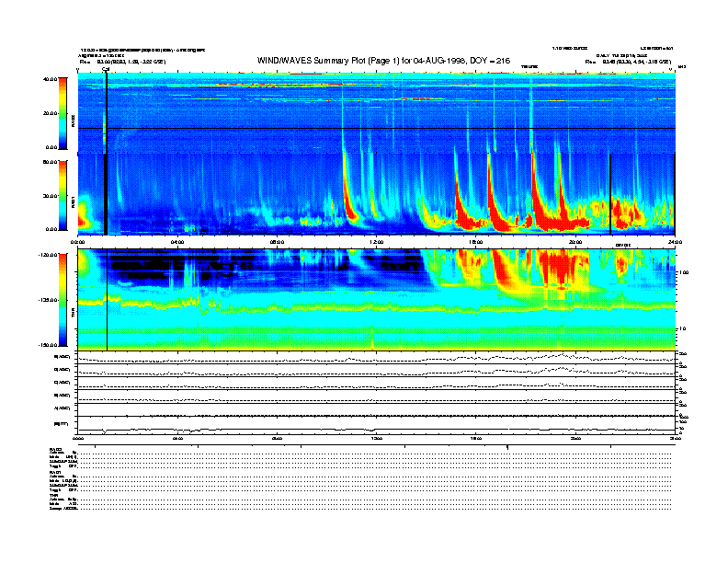This screenshot has width=728, height=563.
Task: Click the 16:00 tick under the RAD1 panel
Action: 475,242
